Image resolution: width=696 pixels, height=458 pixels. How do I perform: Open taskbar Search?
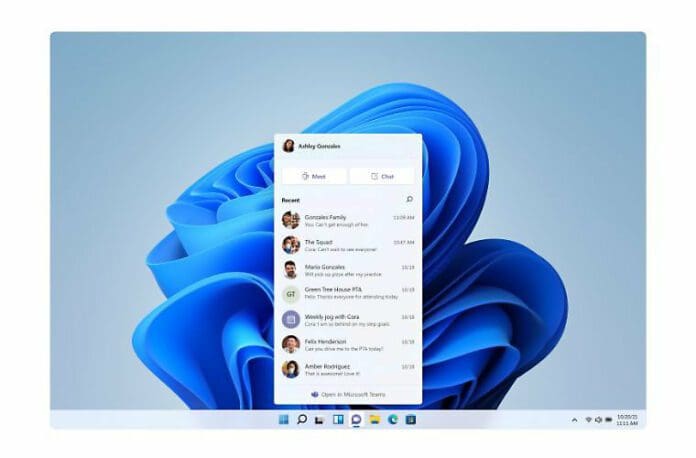(302, 419)
